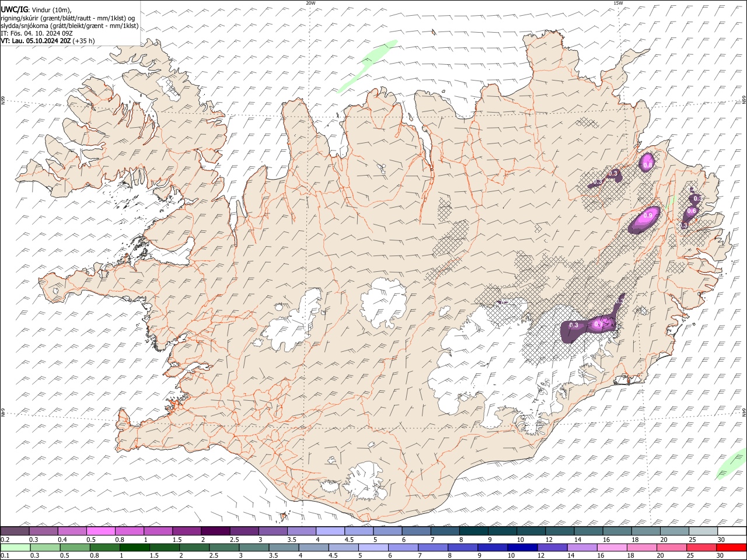Image resolution: width=747 pixels, height=560 pixels.
Task: Click the 'slydda/snjókoma (grátt/bleikt/grænt' legend line
Action: click(x=69, y=26)
